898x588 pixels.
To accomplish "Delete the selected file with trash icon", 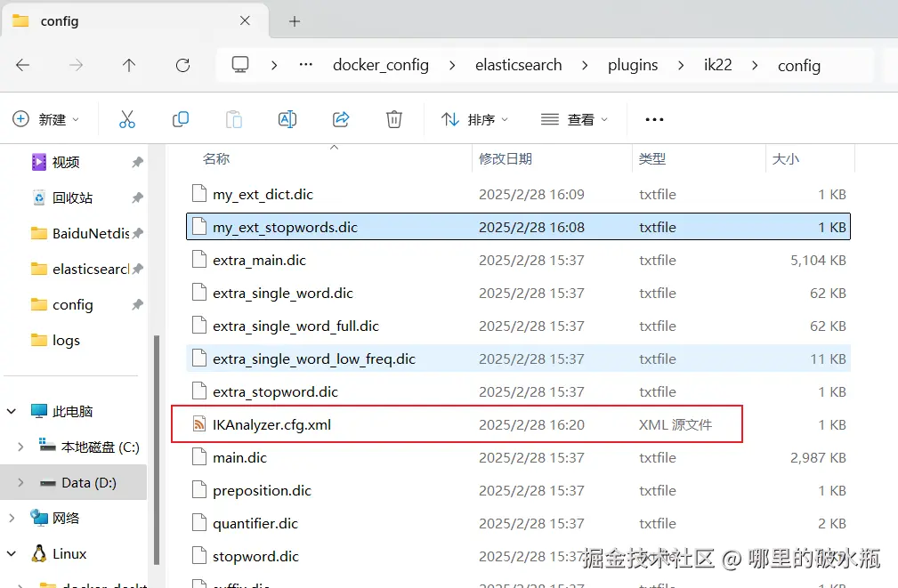I will 394,119.
